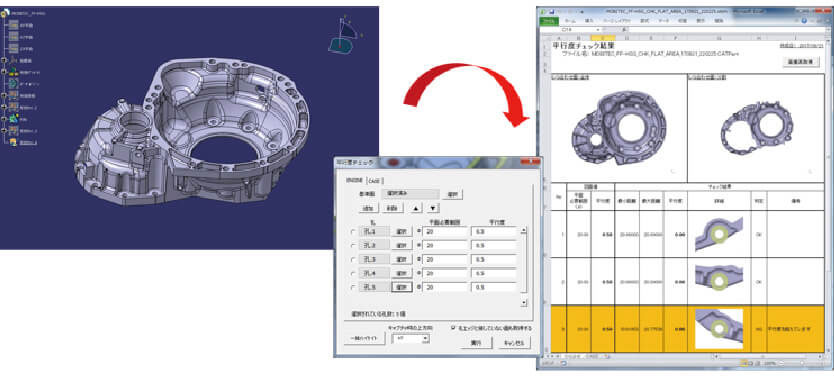
Task: Click the move-down arrow button in dialog
Action: click(433, 208)
